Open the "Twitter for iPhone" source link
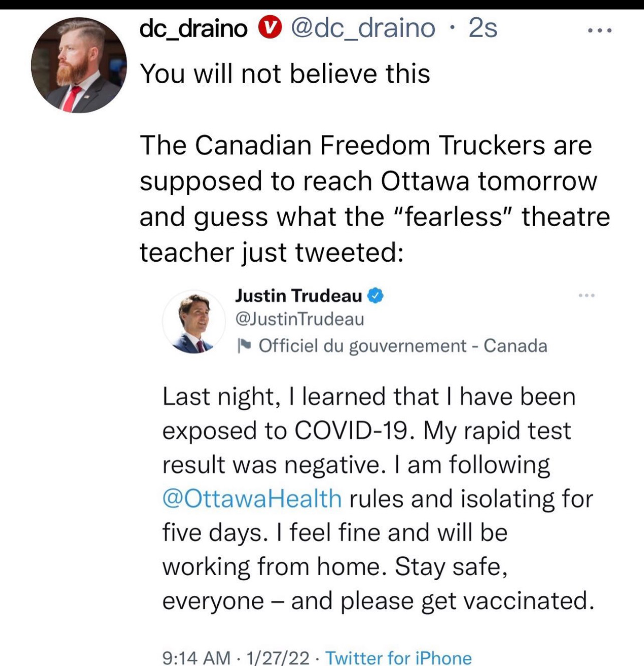This screenshot has height=666, width=644. pyautogui.click(x=399, y=657)
